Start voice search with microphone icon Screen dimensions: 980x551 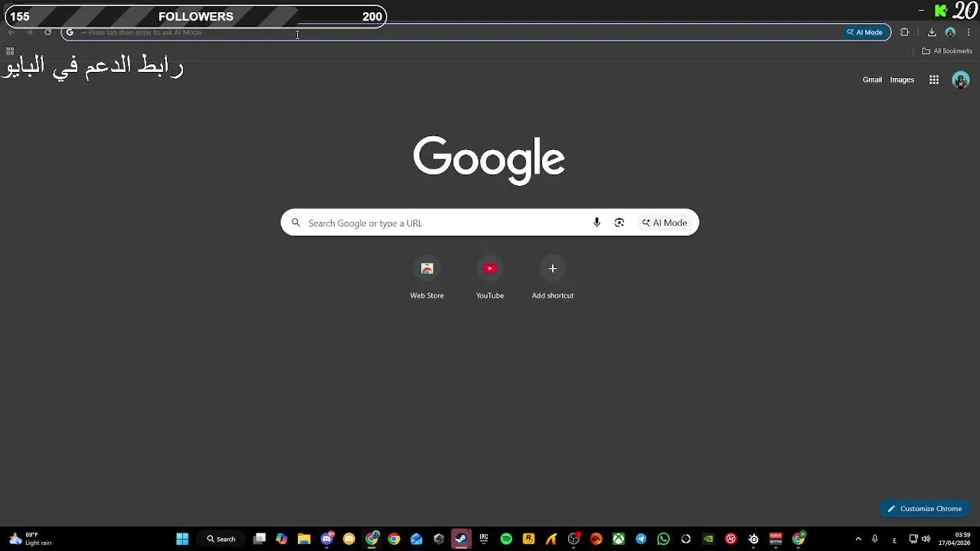click(596, 223)
